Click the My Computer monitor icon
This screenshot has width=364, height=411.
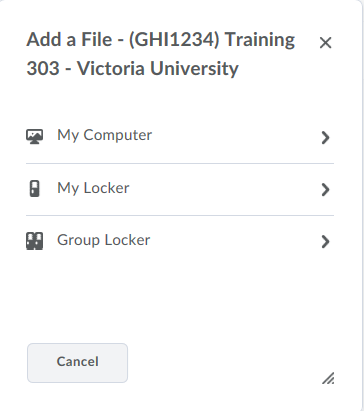pyautogui.click(x=34, y=136)
